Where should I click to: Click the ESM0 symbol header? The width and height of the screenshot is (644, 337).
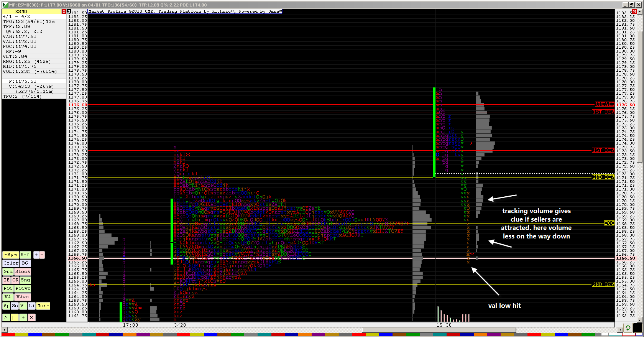[x=32, y=12]
